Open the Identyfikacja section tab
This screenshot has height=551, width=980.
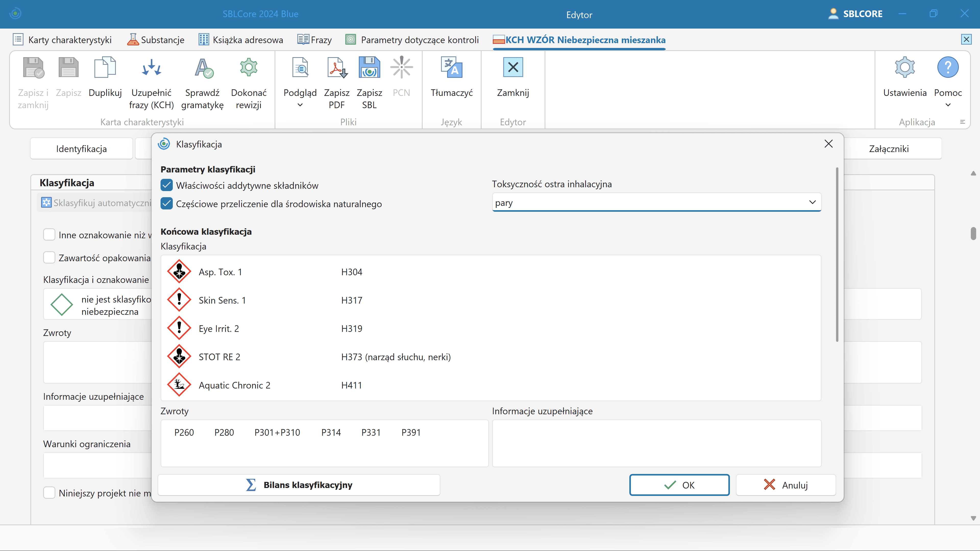(x=81, y=149)
